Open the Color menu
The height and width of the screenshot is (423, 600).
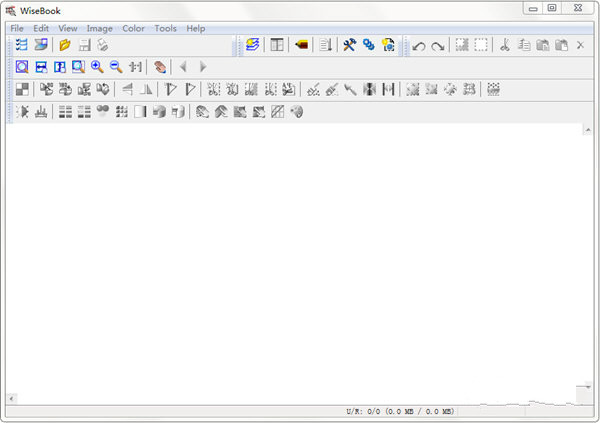(x=133, y=28)
